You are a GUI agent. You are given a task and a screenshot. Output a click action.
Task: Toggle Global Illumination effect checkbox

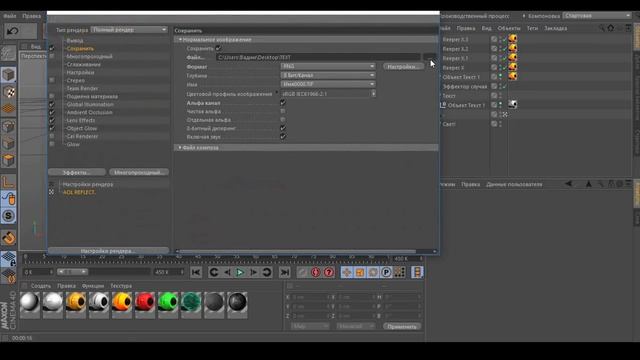[52, 104]
